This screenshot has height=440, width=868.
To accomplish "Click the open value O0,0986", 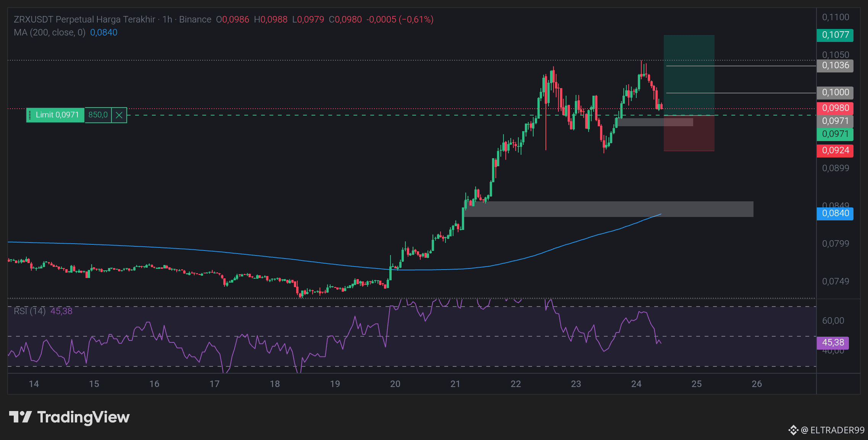I will pyautogui.click(x=232, y=19).
